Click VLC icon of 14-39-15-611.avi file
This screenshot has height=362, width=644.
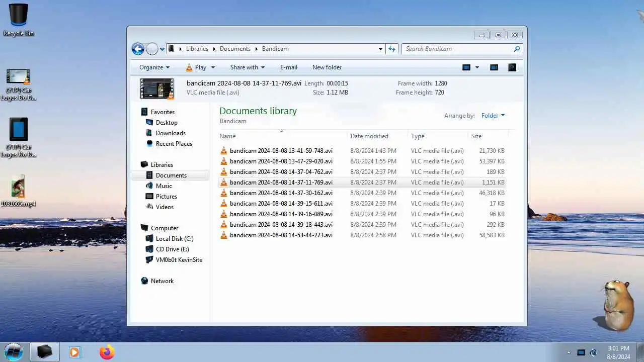pyautogui.click(x=224, y=204)
